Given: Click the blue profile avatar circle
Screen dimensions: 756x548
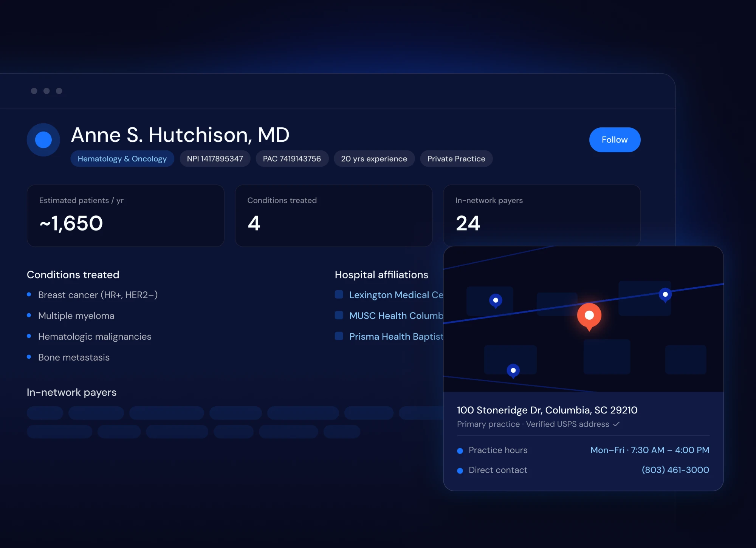Looking at the screenshot, I should [43, 140].
